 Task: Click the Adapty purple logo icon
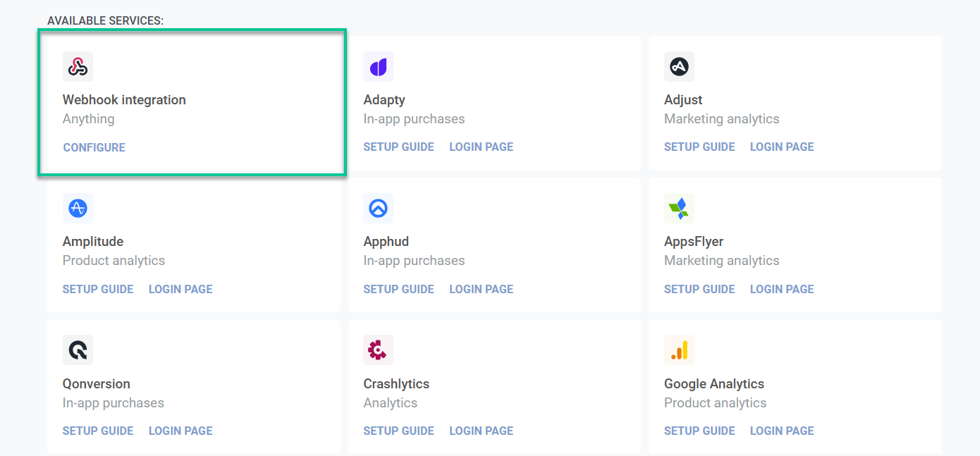tap(378, 67)
